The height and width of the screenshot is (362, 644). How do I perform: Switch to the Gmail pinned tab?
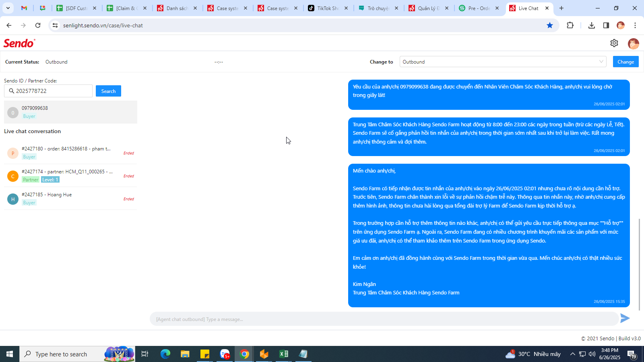(24, 8)
